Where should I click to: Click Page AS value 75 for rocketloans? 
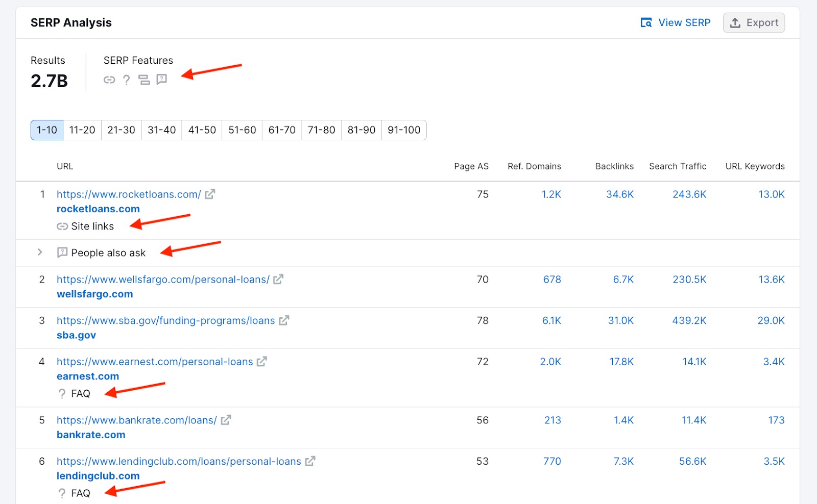[483, 194]
